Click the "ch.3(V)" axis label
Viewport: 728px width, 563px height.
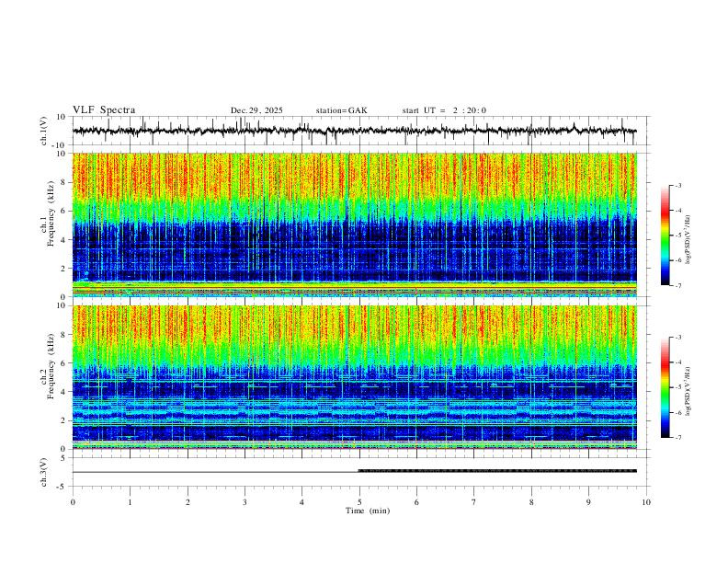pos(44,472)
